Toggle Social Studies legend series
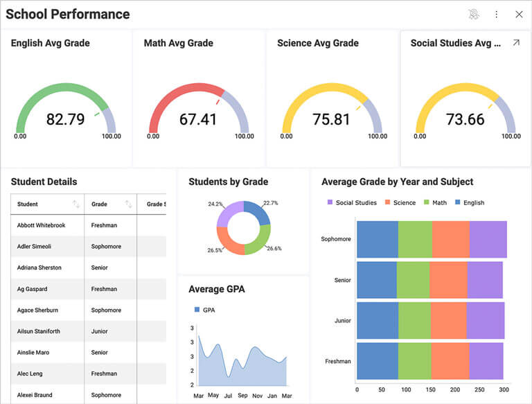The height and width of the screenshot is (404, 532). click(x=352, y=203)
